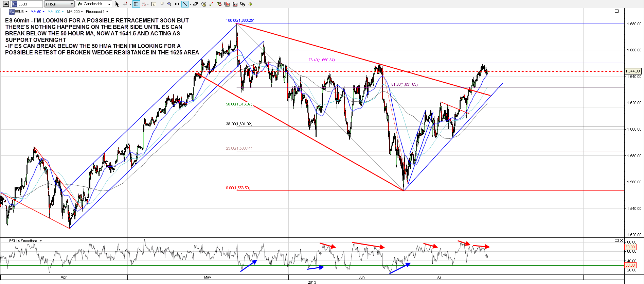Screen dimensions: 644x284
Task: Click the RSI 14 Smoothed label
Action: tap(23, 241)
